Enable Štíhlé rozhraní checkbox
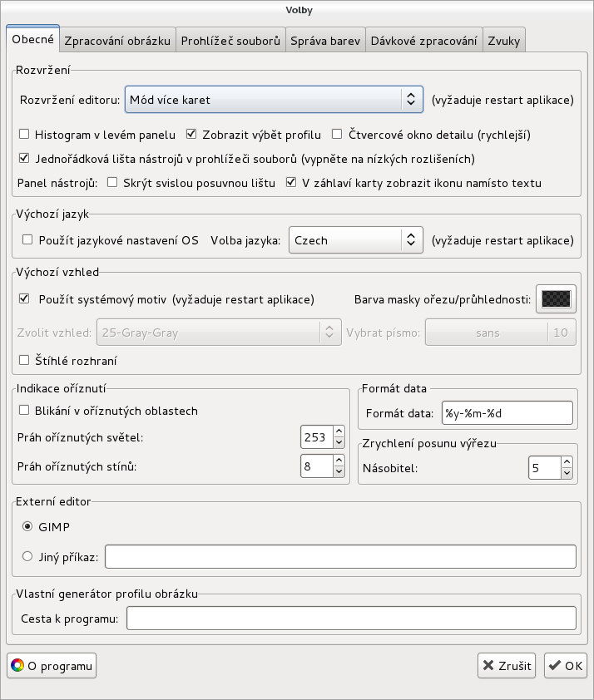This screenshot has height=700, width=594. click(24, 360)
